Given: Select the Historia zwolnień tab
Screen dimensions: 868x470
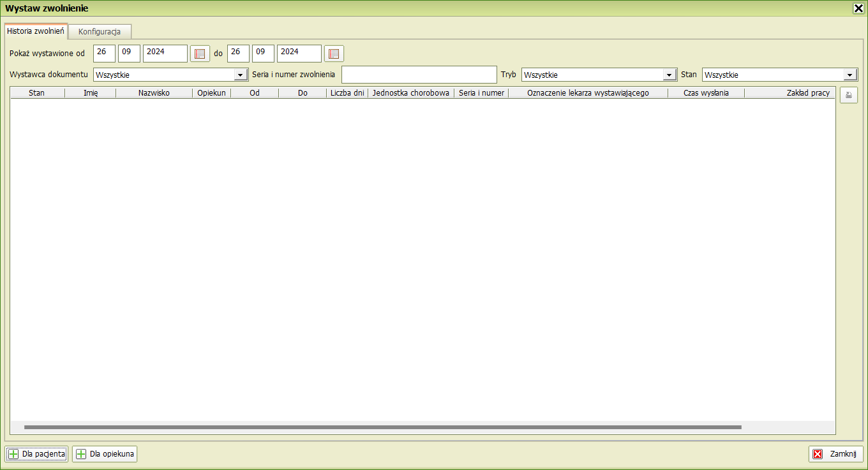Looking at the screenshot, I should pos(36,31).
